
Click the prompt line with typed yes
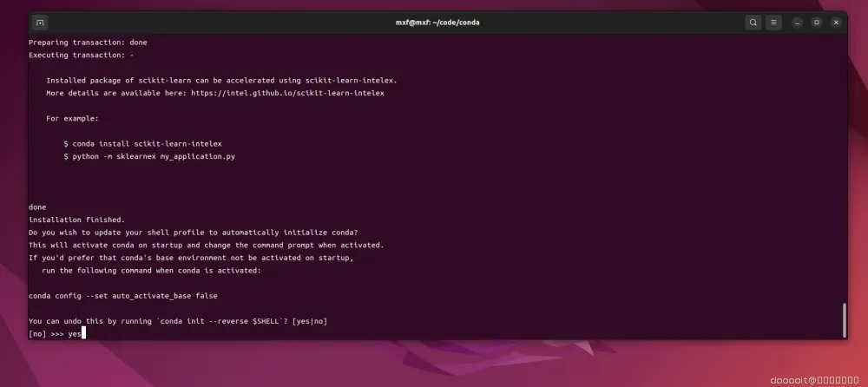pyautogui.click(x=57, y=334)
